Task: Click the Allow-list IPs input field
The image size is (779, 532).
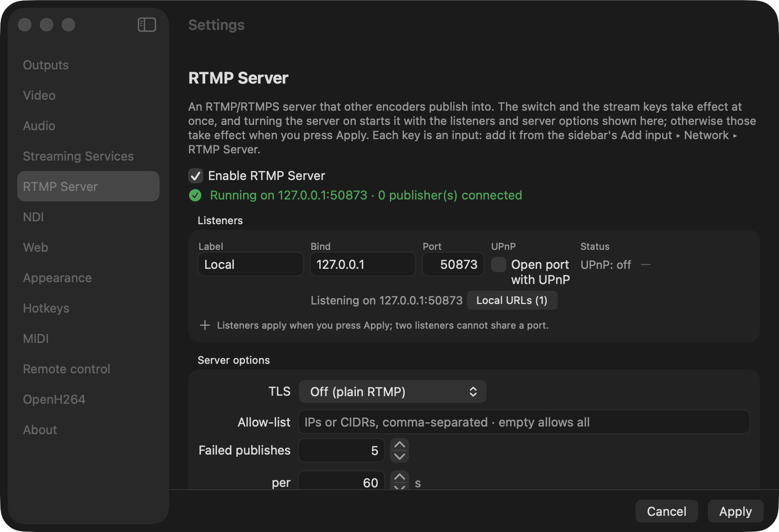Action: 524,422
